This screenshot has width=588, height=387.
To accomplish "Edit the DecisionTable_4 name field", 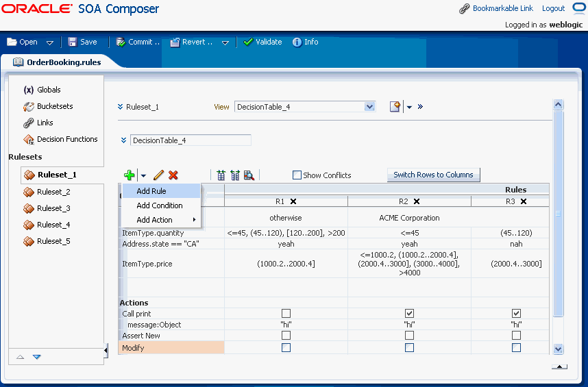I will [x=191, y=140].
